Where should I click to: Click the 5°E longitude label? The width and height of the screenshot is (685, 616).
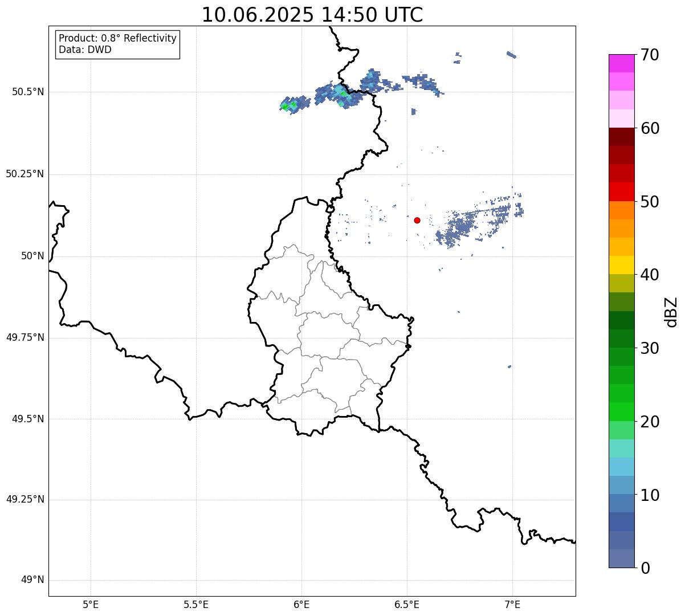point(91,604)
